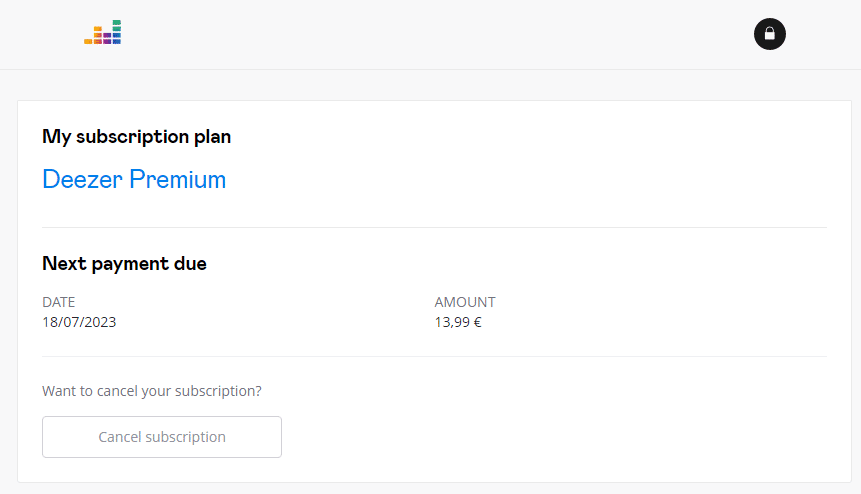
Task: Click the divider line under Deezer Premium
Action: pyautogui.click(x=434, y=228)
